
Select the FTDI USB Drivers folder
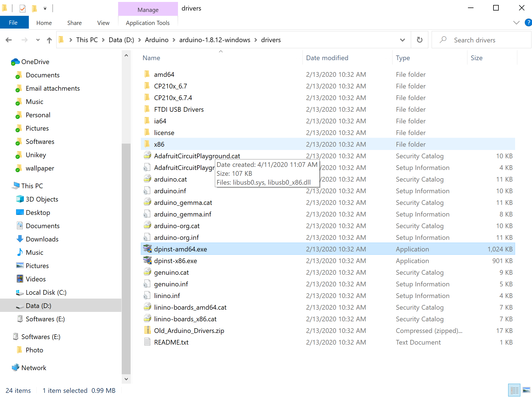pos(179,109)
